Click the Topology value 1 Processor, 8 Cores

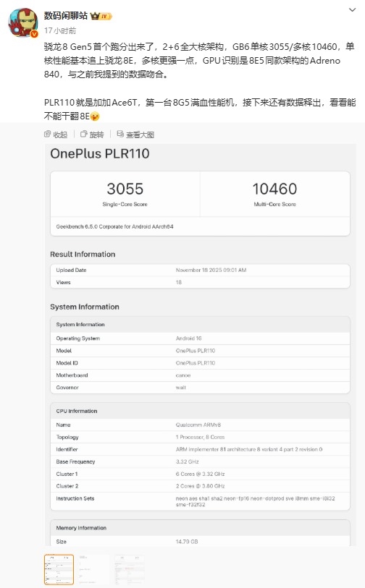200,438
